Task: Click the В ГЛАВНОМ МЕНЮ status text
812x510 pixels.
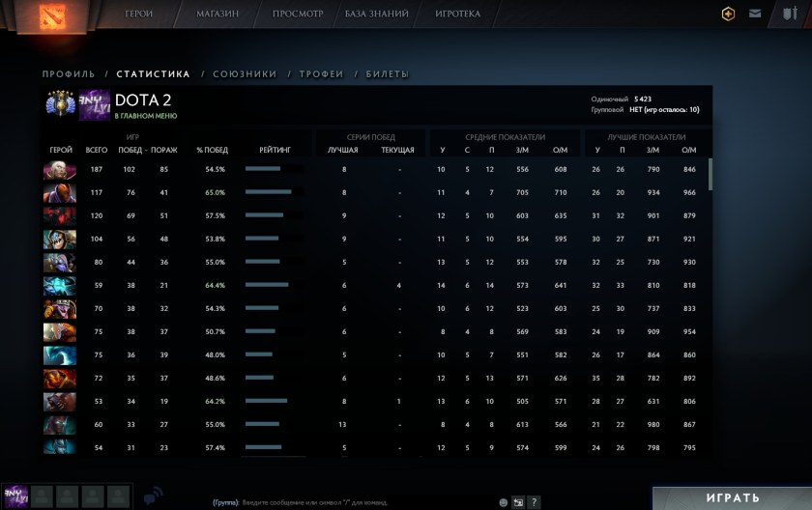Action: [146, 116]
